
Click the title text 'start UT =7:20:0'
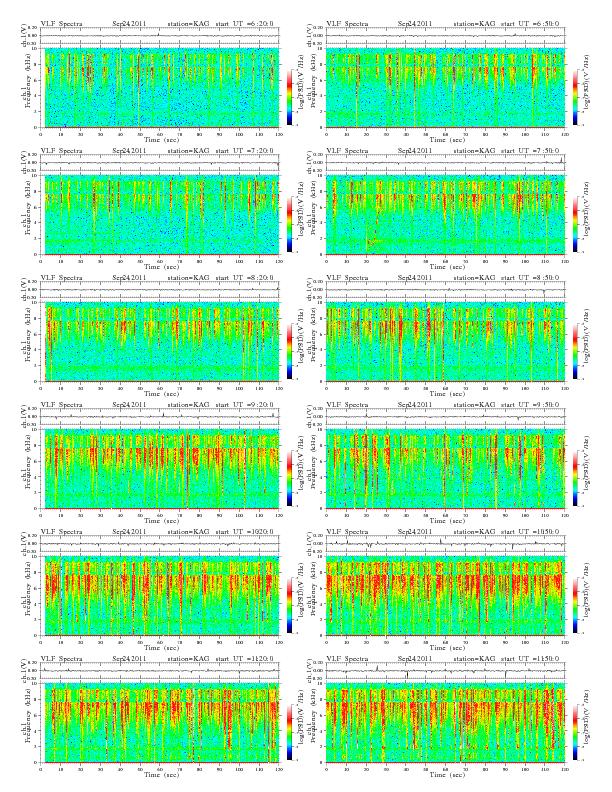click(x=244, y=151)
